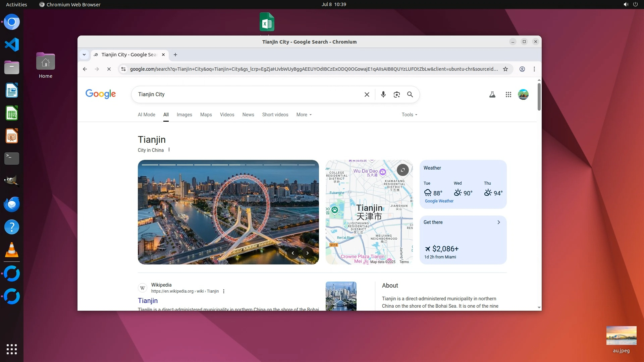Screen dimensions: 644x362
Task: Switch to the AI Mode tab
Action: 146,115
